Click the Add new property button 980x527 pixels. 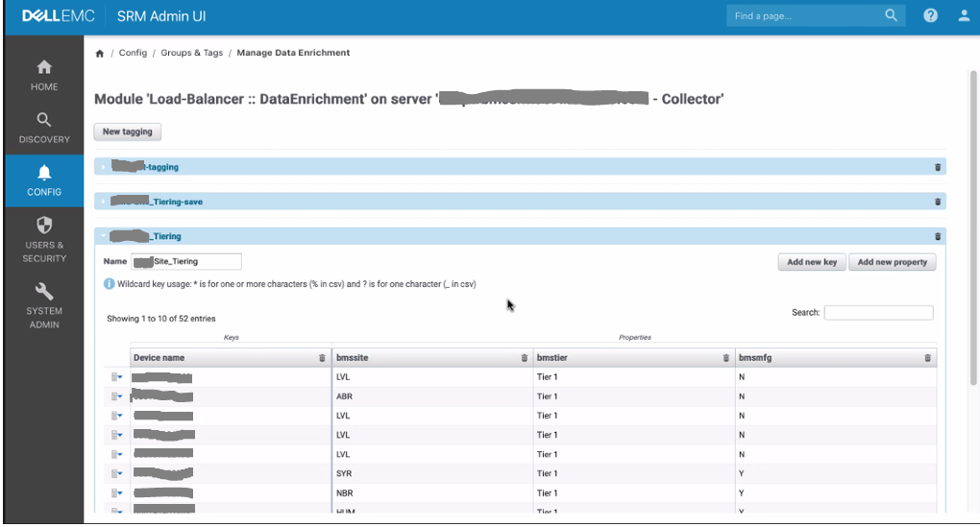(x=892, y=262)
